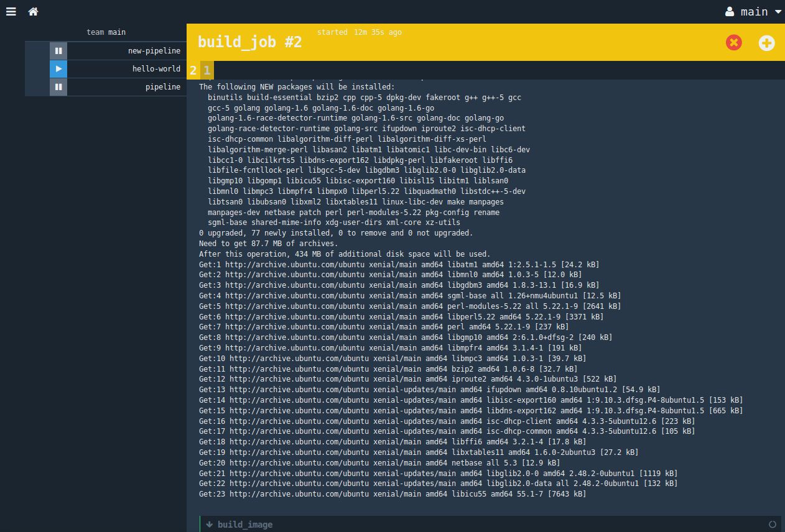Viewport: 785px width, 532px height.
Task: Switch to build number 1 tab
Action: pos(207,70)
